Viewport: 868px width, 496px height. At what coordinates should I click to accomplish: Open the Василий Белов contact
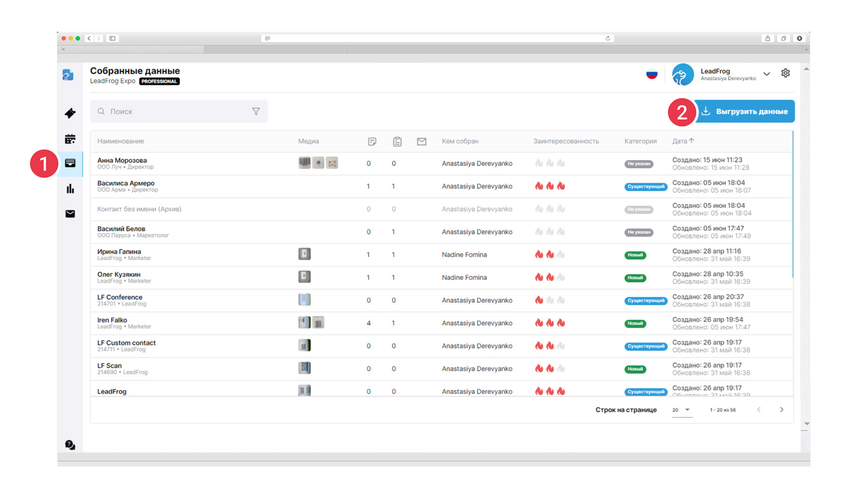(121, 228)
